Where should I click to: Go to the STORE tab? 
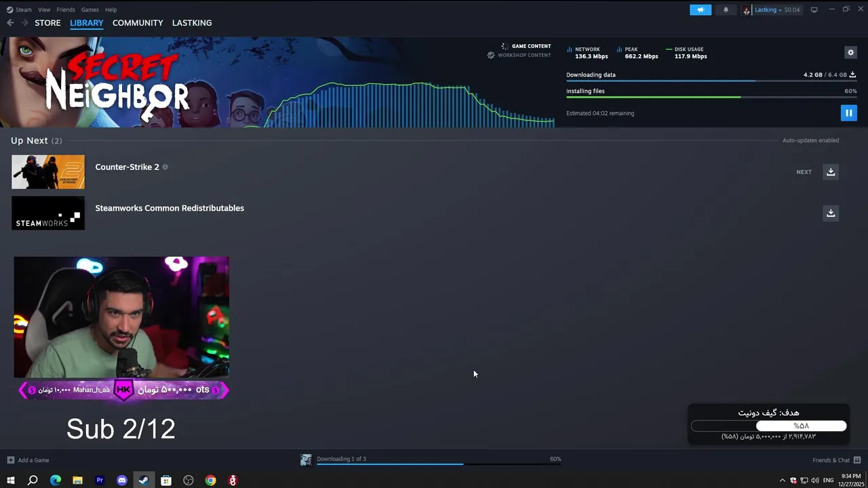47,22
